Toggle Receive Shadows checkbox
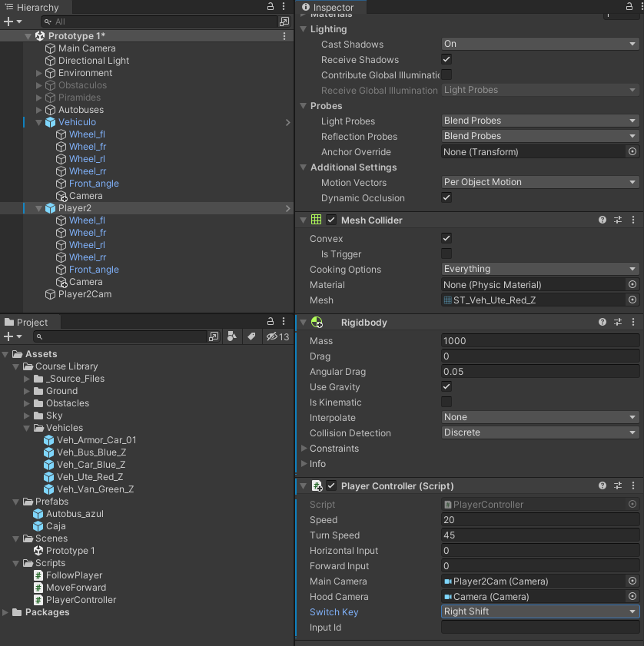Image resolution: width=644 pixels, height=646 pixels. click(x=446, y=59)
